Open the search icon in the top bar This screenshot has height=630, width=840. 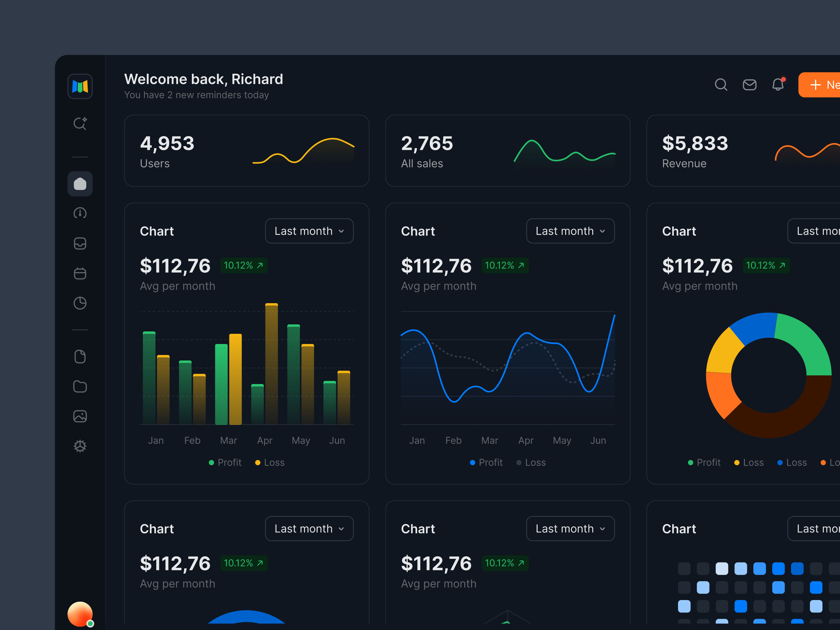(721, 85)
